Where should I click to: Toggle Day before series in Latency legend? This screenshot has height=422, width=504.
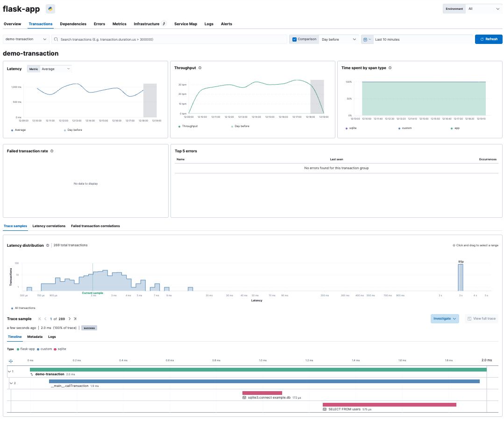(73, 130)
